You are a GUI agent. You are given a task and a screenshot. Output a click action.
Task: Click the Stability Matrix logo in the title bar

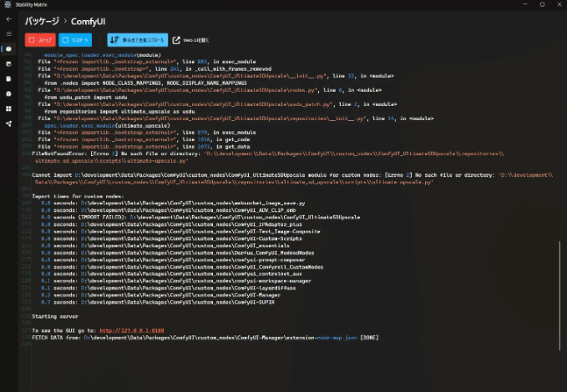pos(8,4)
